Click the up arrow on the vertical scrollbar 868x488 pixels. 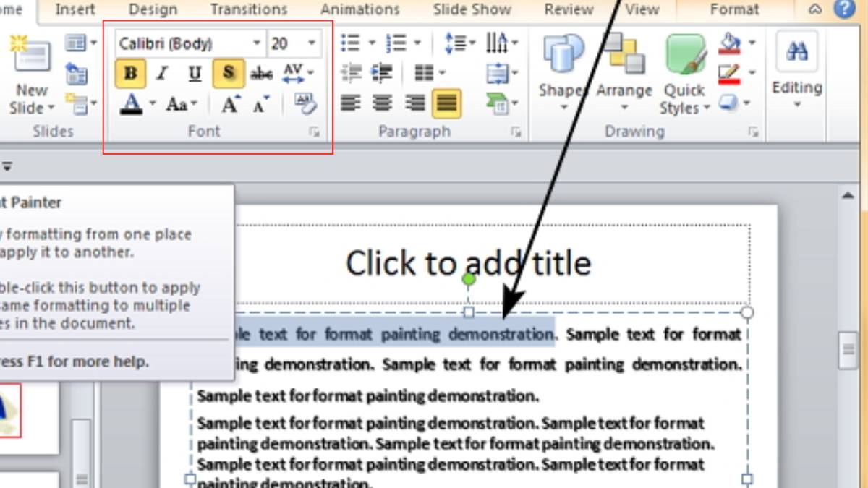848,193
